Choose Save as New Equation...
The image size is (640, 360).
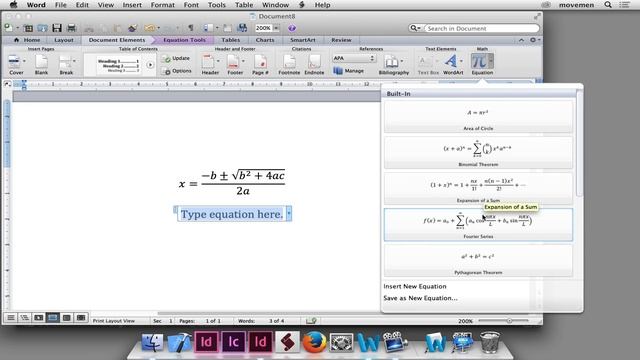[x=420, y=298]
